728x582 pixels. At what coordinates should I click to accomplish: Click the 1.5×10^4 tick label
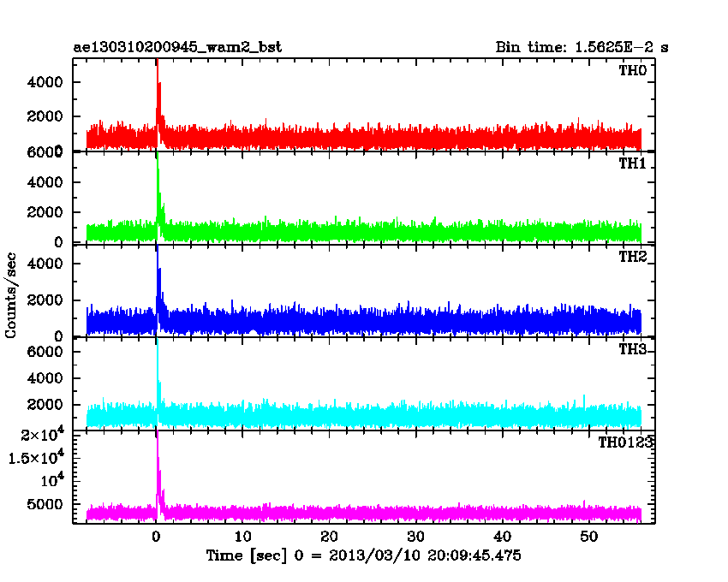tap(36, 458)
